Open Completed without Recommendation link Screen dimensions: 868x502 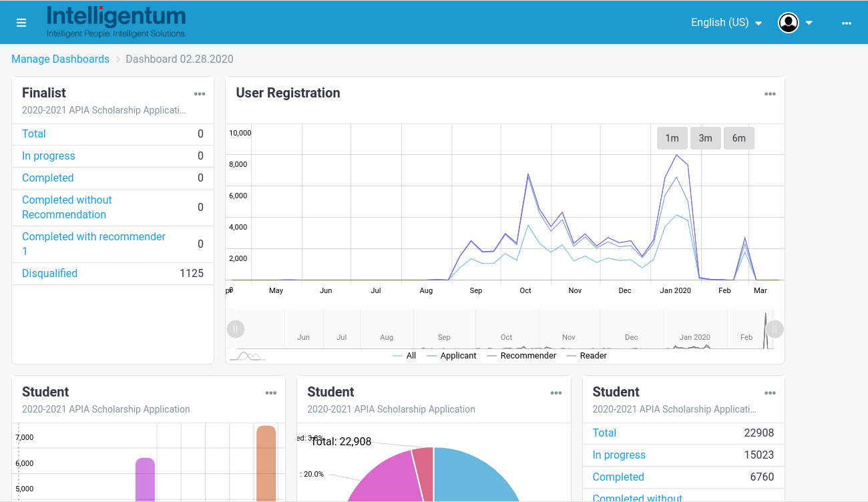67,208
